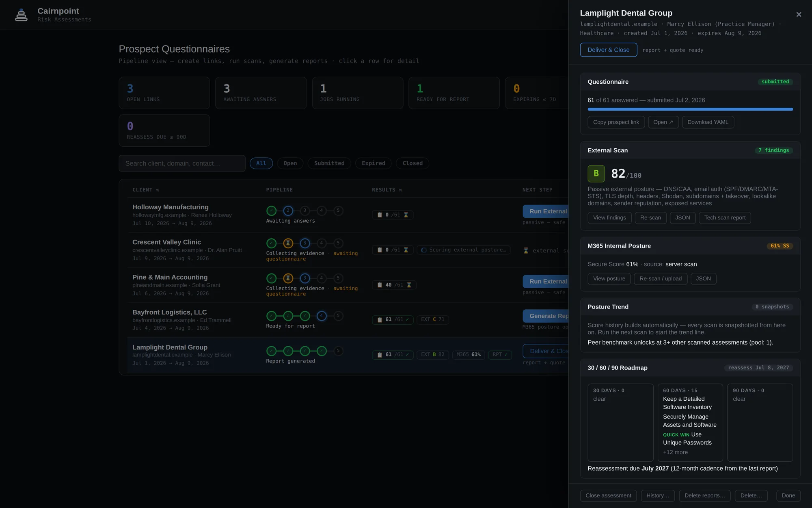Click Re-scan / upload for M365
The image size is (812, 508).
pos(661,278)
